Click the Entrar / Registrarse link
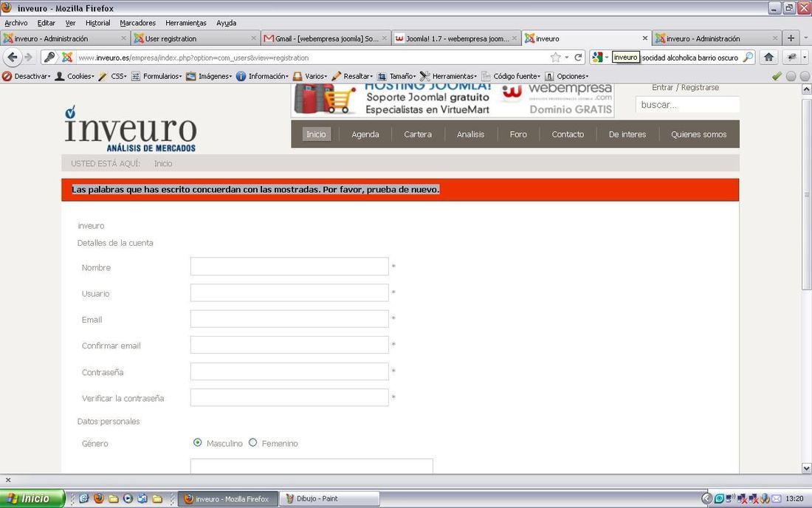 point(685,88)
